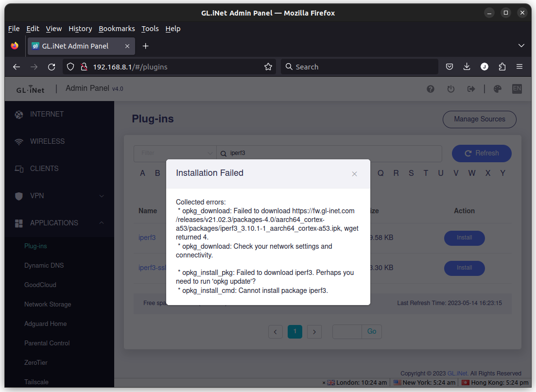
Task: Click the plug-in search field containing iperf3
Action: pos(329,153)
